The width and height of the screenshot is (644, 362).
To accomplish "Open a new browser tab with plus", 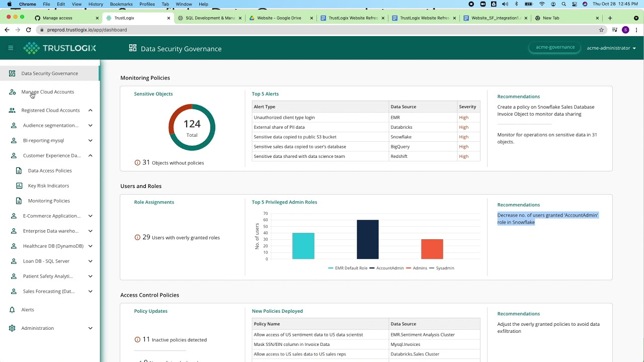I will pyautogui.click(x=610, y=18).
